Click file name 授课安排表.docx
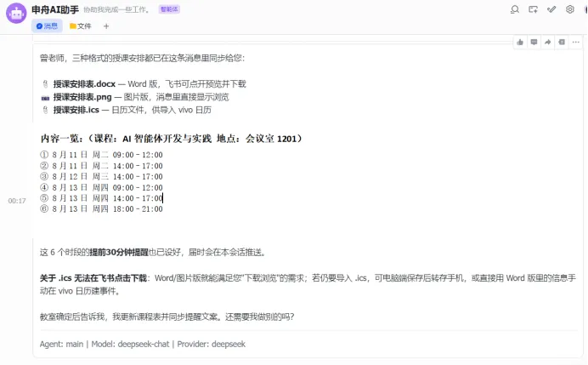This screenshot has height=365, width=588. pos(84,83)
